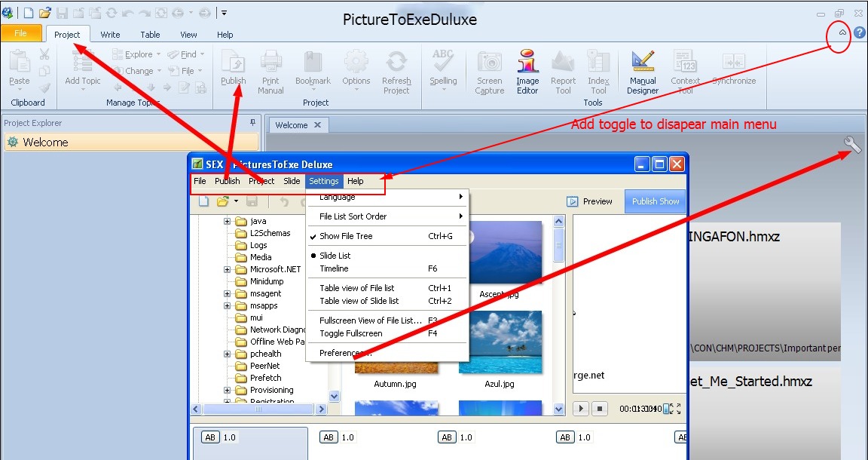Expand the java folder node
The height and width of the screenshot is (460, 868).
(x=227, y=222)
